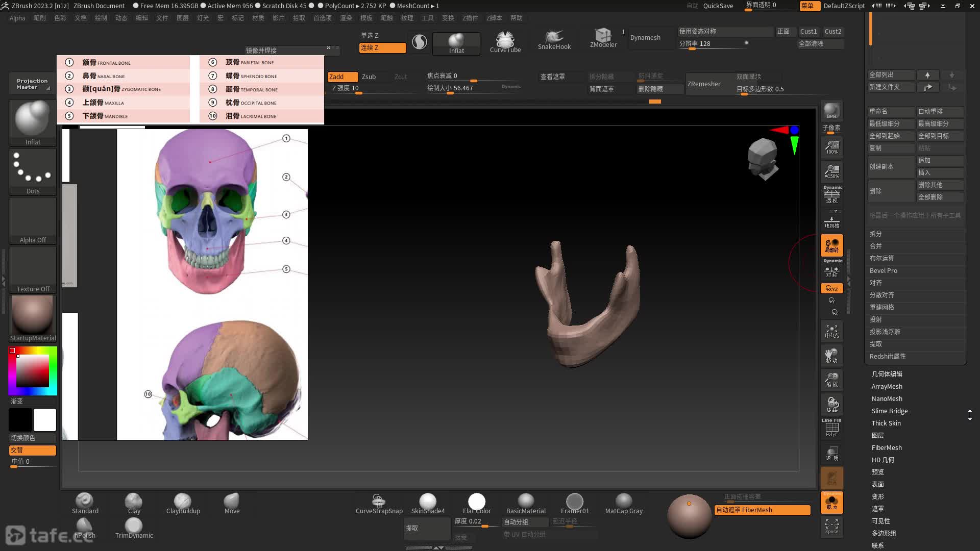The width and height of the screenshot is (980, 551).
Task: Open the Texture Off selector
Action: click(x=33, y=270)
